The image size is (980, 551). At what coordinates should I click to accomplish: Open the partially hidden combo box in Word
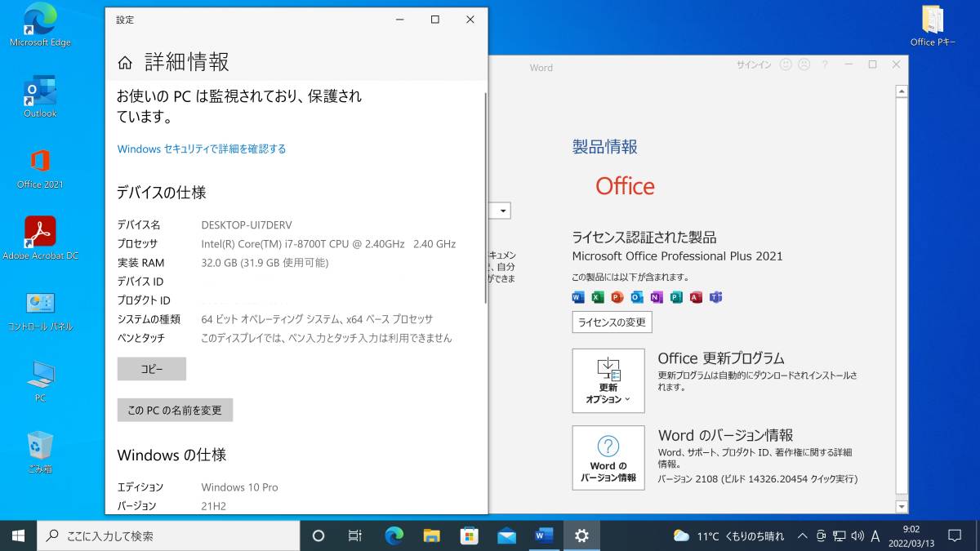(500, 211)
